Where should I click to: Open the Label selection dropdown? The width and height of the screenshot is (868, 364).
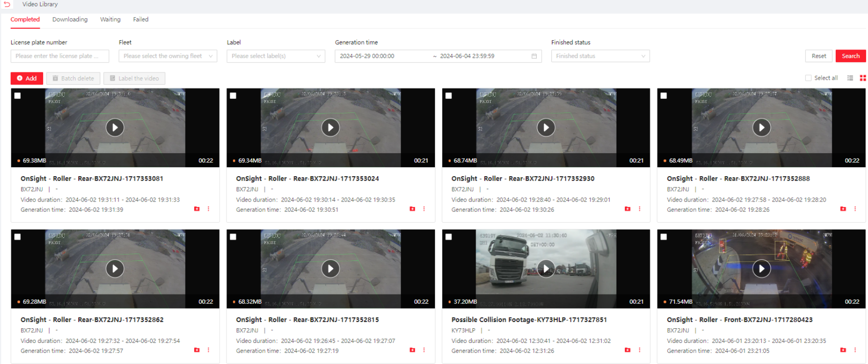(x=275, y=56)
